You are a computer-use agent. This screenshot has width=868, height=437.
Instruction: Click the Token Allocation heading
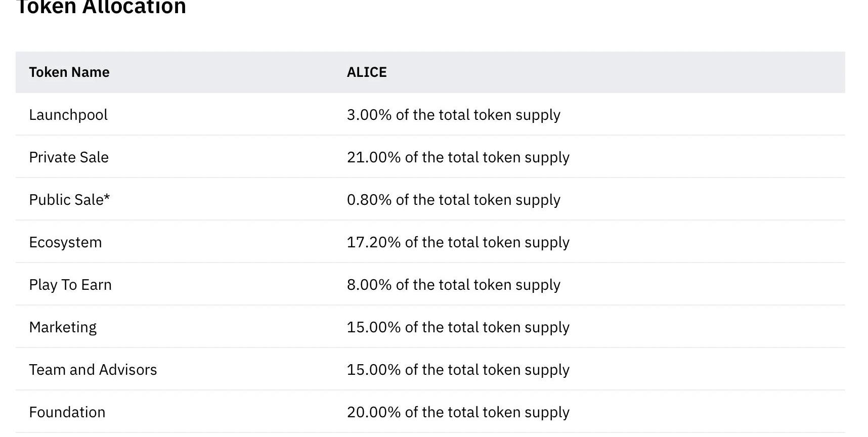pos(101,7)
